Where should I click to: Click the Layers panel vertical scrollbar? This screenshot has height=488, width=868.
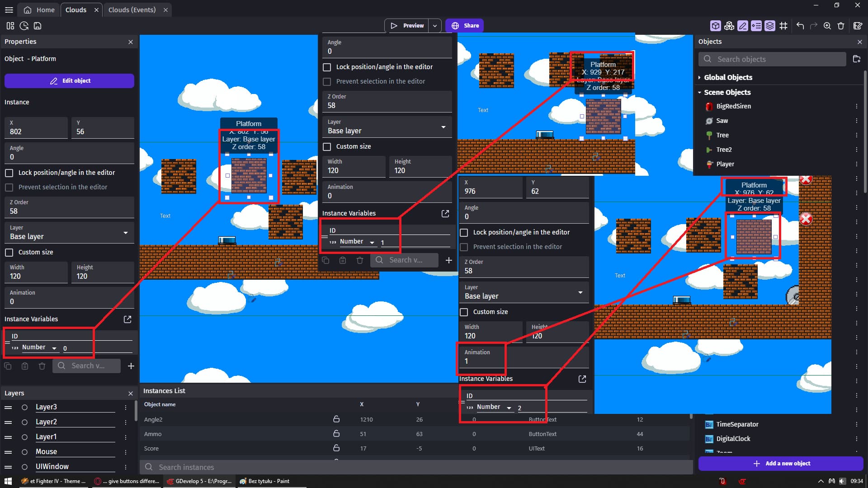coord(136,411)
